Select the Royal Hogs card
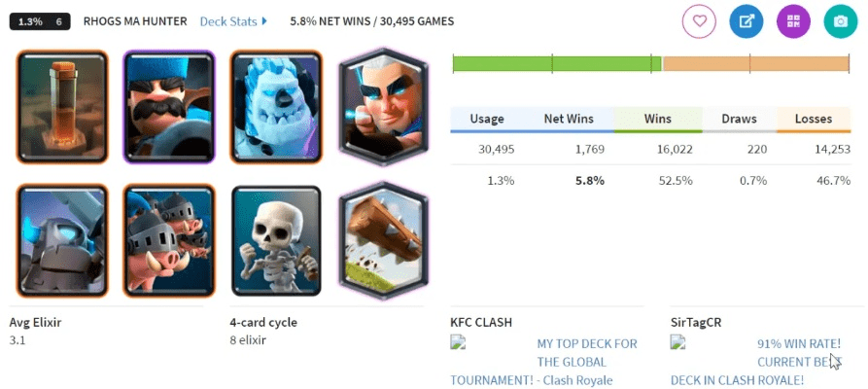The width and height of the screenshot is (868, 389). coord(169,240)
